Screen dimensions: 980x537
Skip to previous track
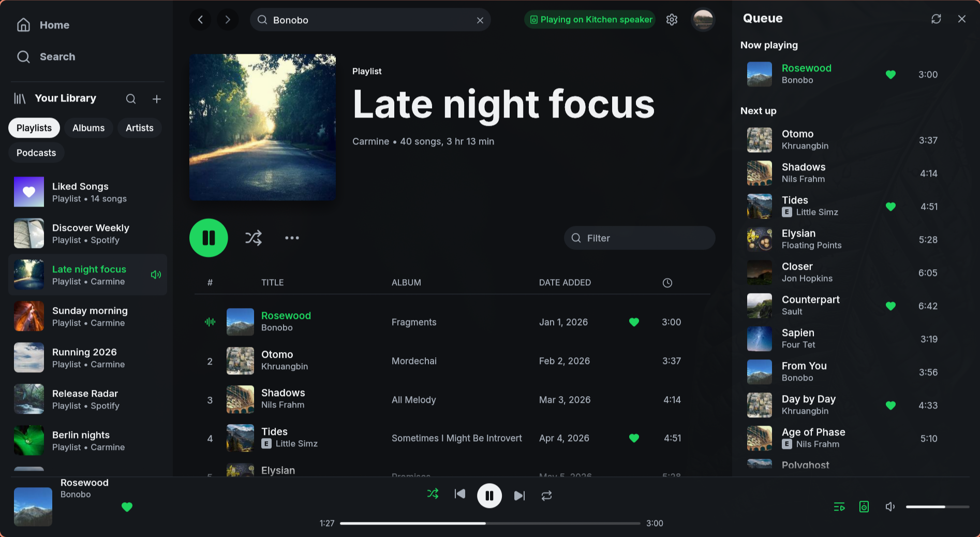(x=459, y=494)
